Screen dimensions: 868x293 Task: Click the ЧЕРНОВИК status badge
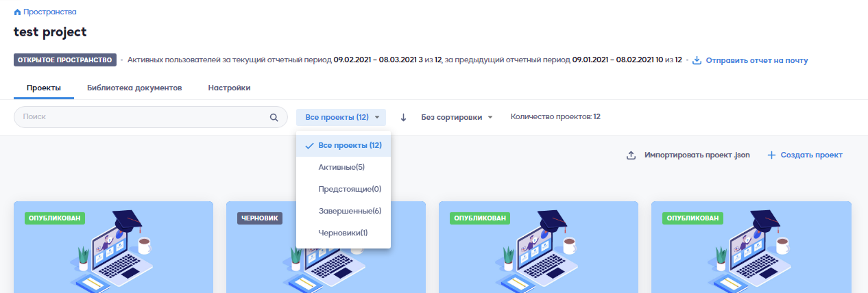tap(260, 218)
